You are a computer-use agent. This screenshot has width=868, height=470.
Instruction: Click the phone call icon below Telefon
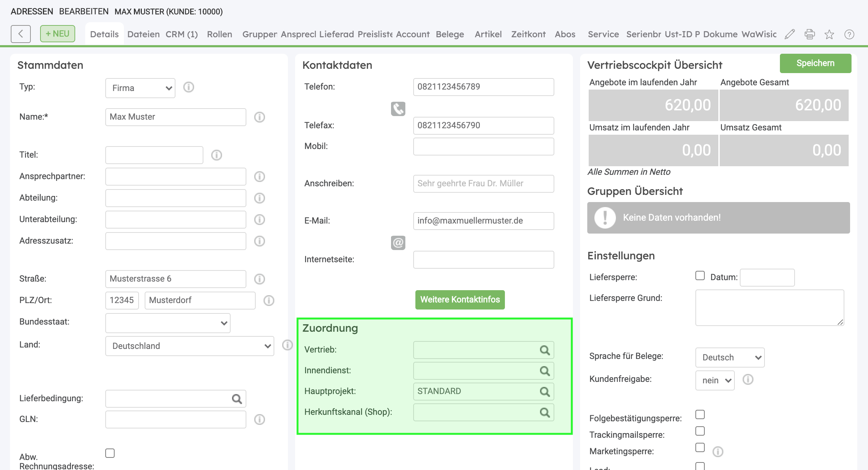pos(398,109)
